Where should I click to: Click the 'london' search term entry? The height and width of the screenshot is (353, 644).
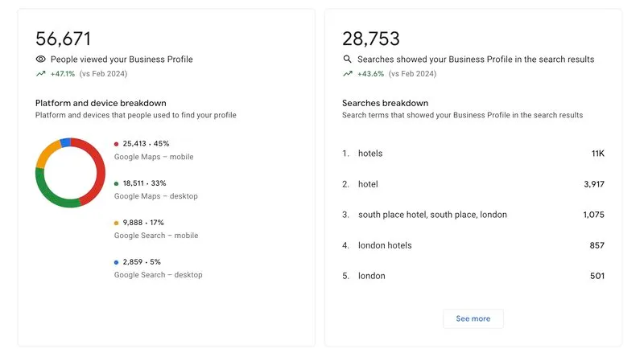point(372,276)
